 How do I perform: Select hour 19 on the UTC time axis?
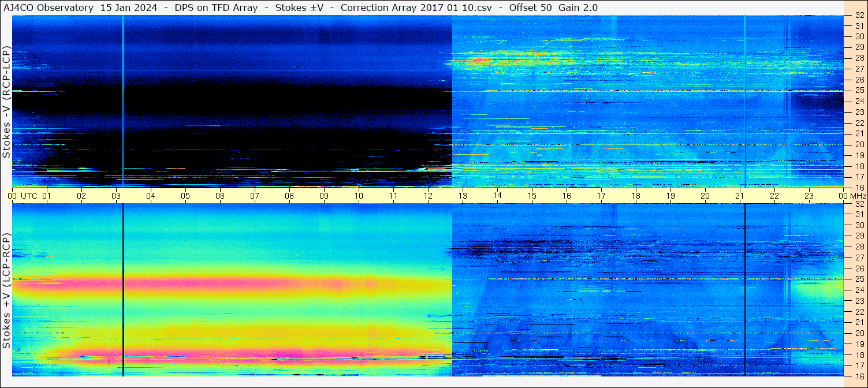tap(670, 196)
